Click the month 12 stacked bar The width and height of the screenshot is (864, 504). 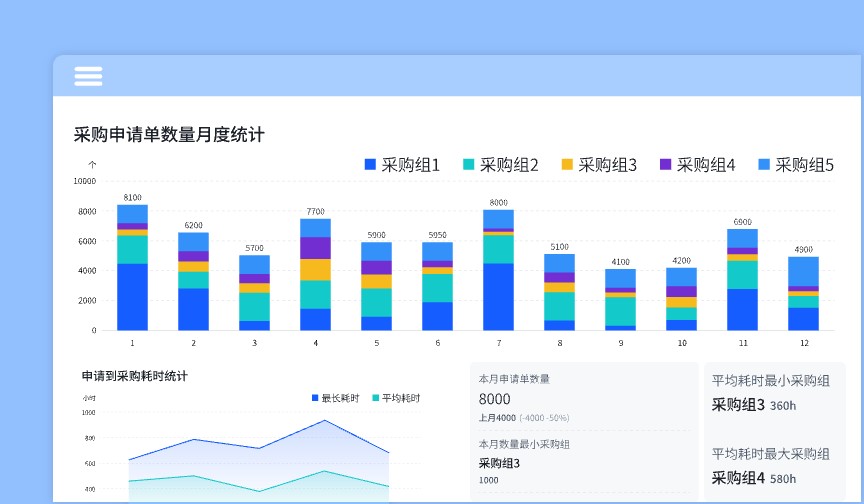click(803, 294)
